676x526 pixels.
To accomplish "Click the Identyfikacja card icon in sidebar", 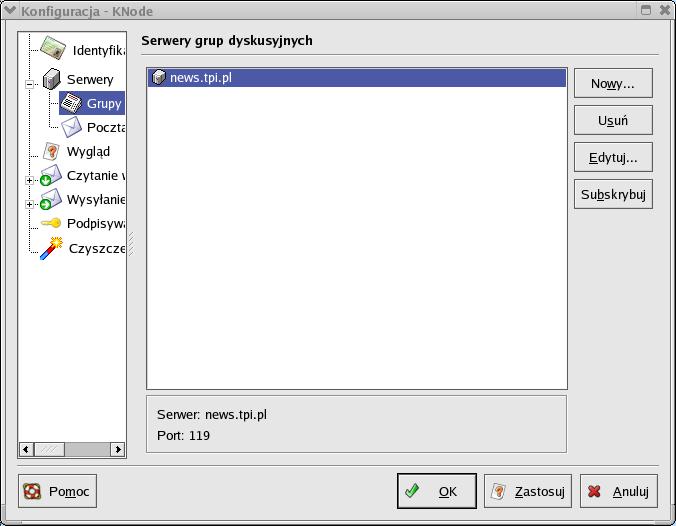I will click(54, 50).
